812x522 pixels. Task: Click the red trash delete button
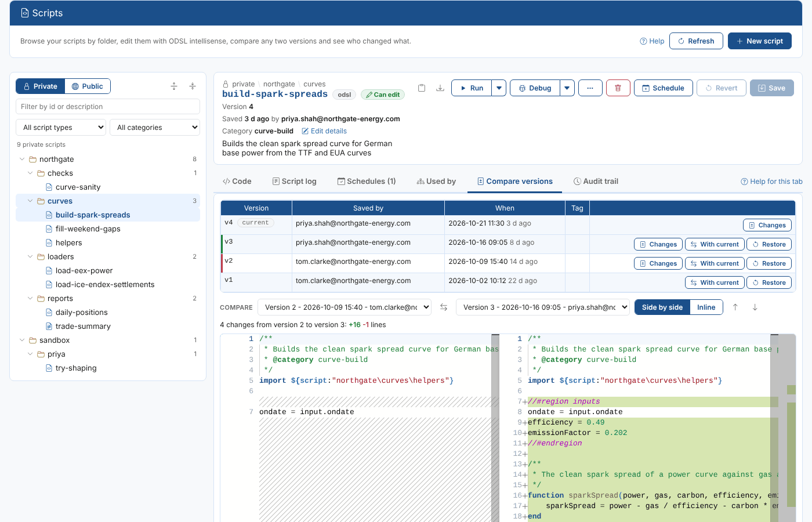pos(618,88)
